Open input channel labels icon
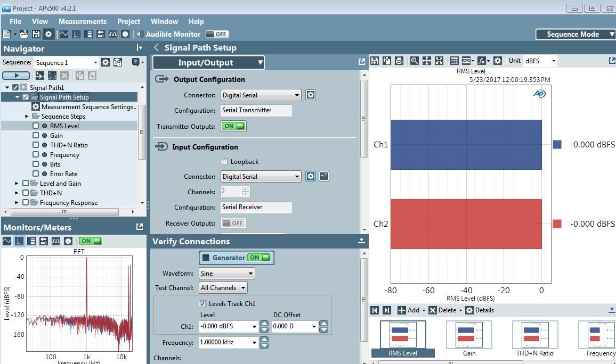Image resolution: width=616 pixels, height=364 pixels. [323, 177]
